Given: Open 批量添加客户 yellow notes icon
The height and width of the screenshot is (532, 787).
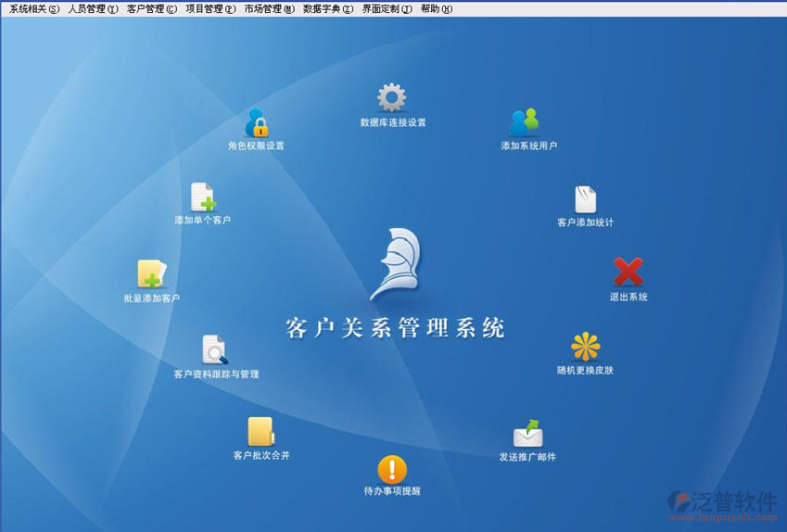Looking at the screenshot, I should pyautogui.click(x=151, y=274).
